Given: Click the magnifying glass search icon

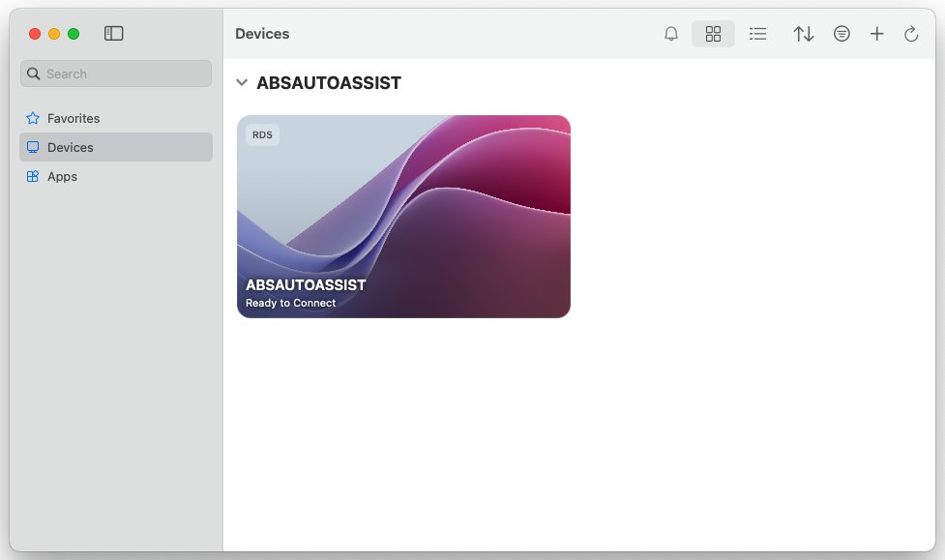Looking at the screenshot, I should 34,74.
